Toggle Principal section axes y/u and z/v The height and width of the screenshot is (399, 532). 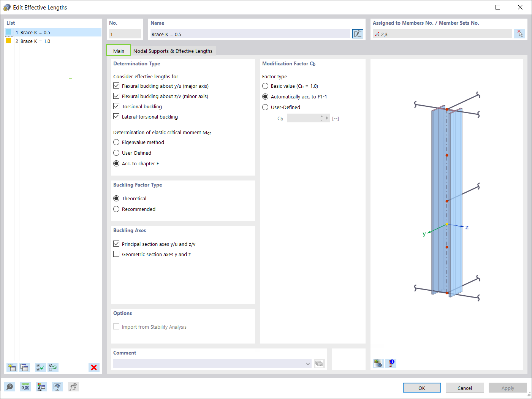click(x=116, y=244)
